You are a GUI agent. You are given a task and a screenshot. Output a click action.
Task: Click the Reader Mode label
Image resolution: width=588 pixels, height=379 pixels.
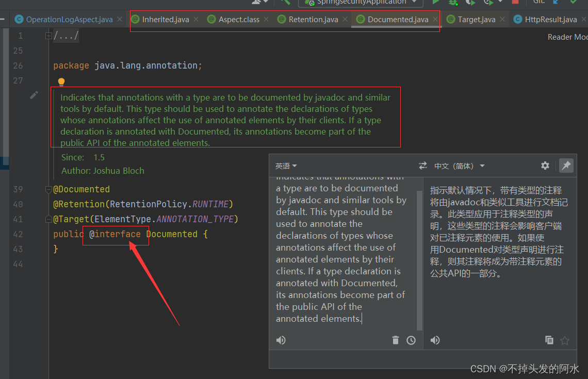tap(567, 37)
